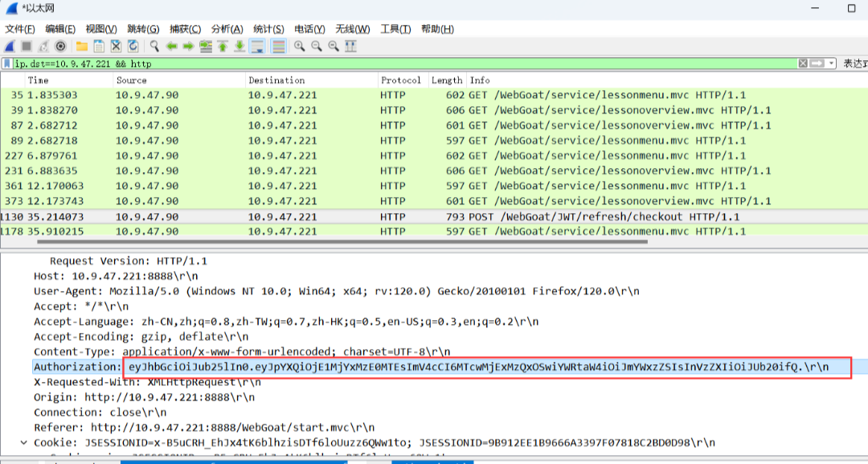868x464 pixels.
Task: Open the 帮助(H) menu
Action: 437,29
